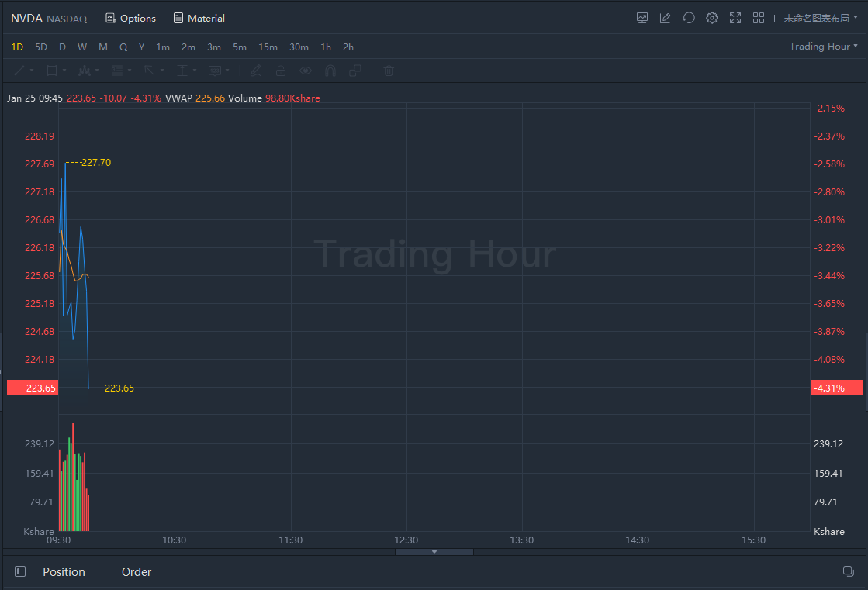The image size is (868, 590).
Task: Expand the rectangle tool dropdown arrow
Action: [x=64, y=71]
